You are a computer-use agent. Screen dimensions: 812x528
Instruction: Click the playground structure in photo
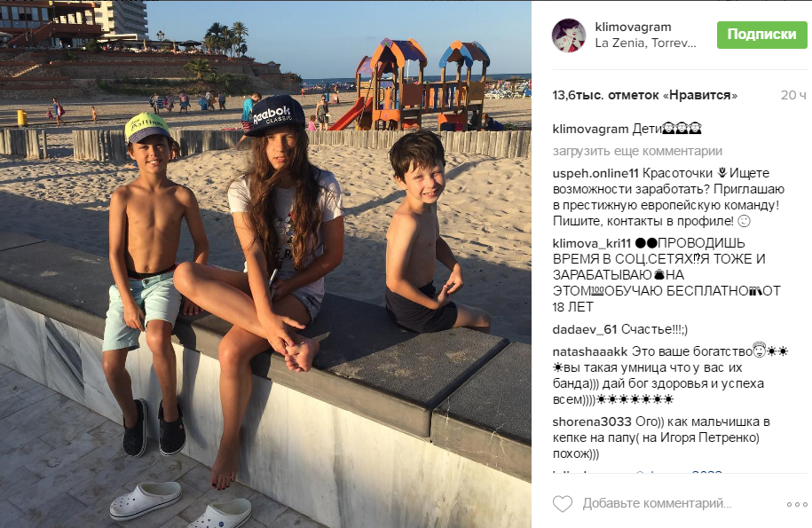click(421, 85)
